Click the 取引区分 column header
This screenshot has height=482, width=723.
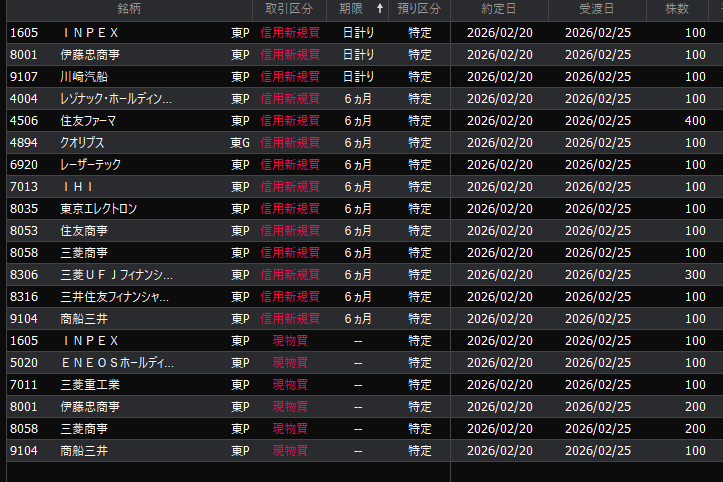[289, 8]
